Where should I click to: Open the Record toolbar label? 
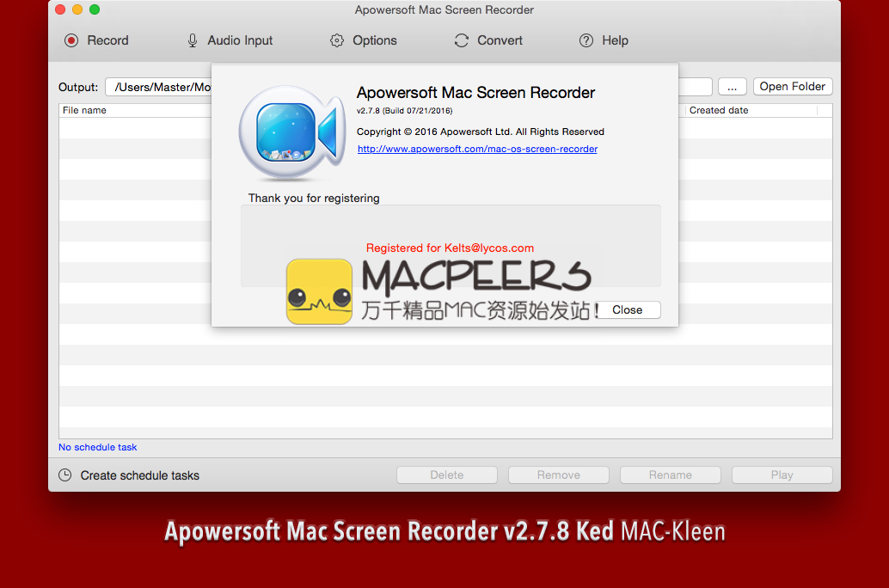pyautogui.click(x=107, y=40)
